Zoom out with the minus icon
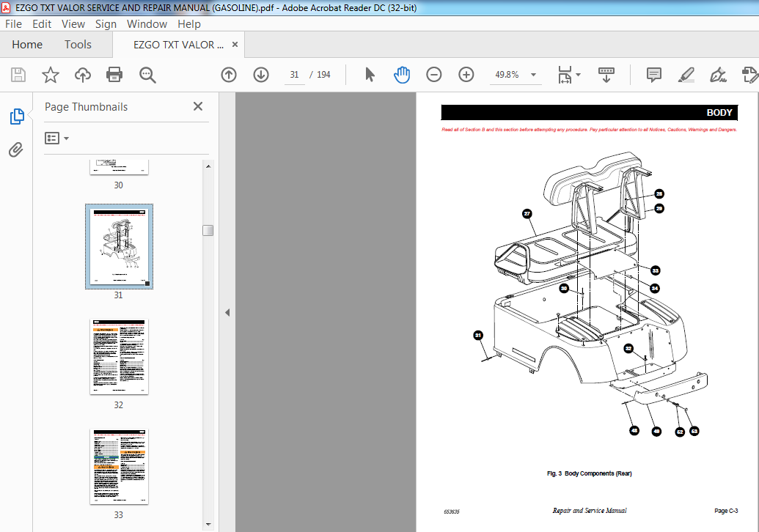This screenshot has width=759, height=532. point(433,75)
